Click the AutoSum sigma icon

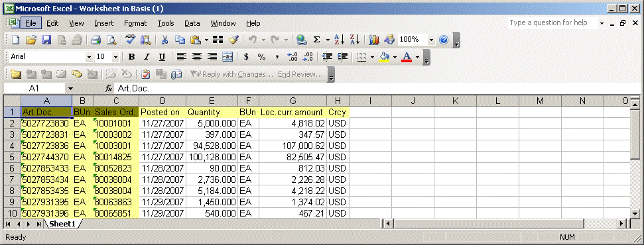316,40
